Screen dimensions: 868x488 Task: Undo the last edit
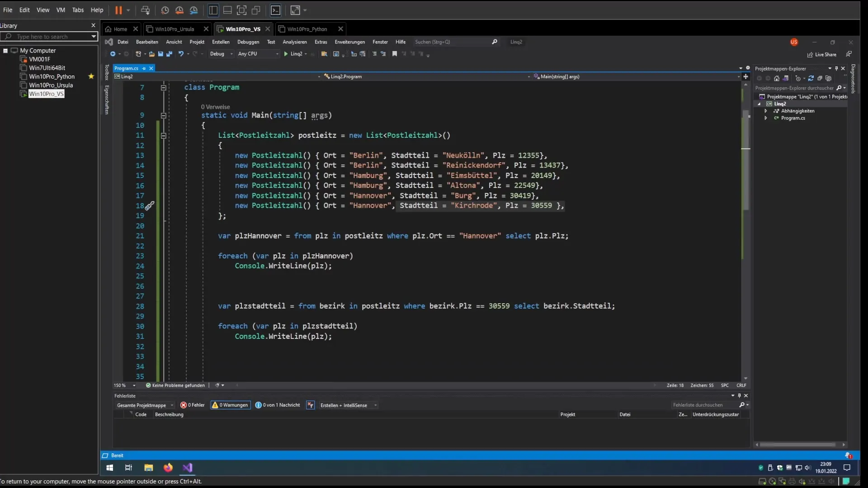tap(181, 54)
